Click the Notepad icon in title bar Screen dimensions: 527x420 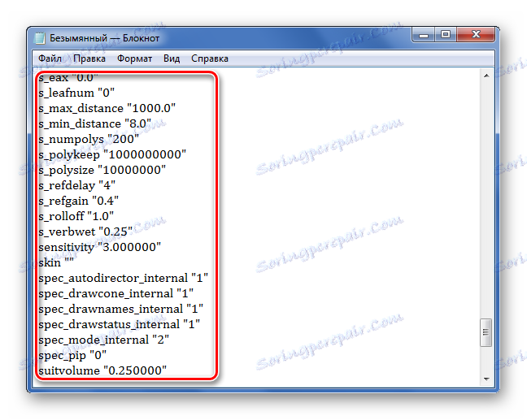[x=40, y=38]
